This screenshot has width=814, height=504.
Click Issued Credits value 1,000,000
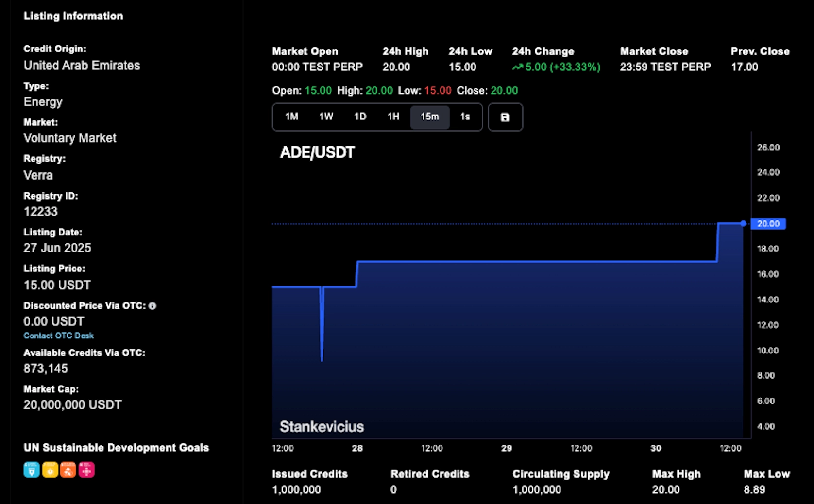[296, 490]
